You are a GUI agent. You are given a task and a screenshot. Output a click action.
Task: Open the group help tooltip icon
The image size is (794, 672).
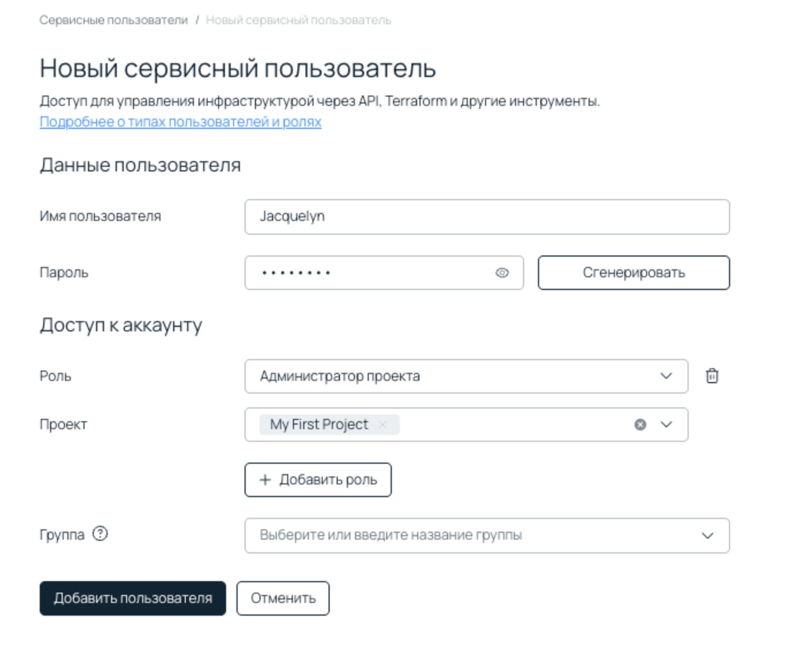pyautogui.click(x=100, y=534)
